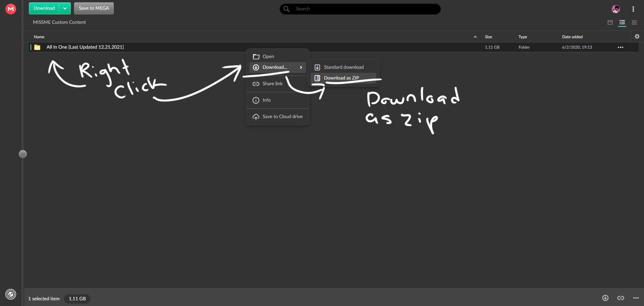Toggle the sort direction arrow

(x=475, y=37)
